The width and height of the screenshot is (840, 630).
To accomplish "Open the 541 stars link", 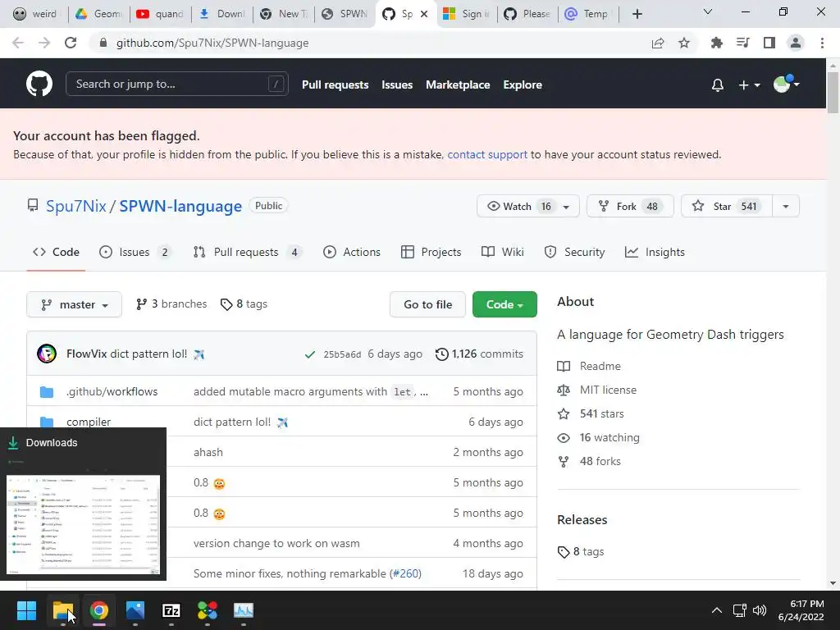I will tap(591, 413).
